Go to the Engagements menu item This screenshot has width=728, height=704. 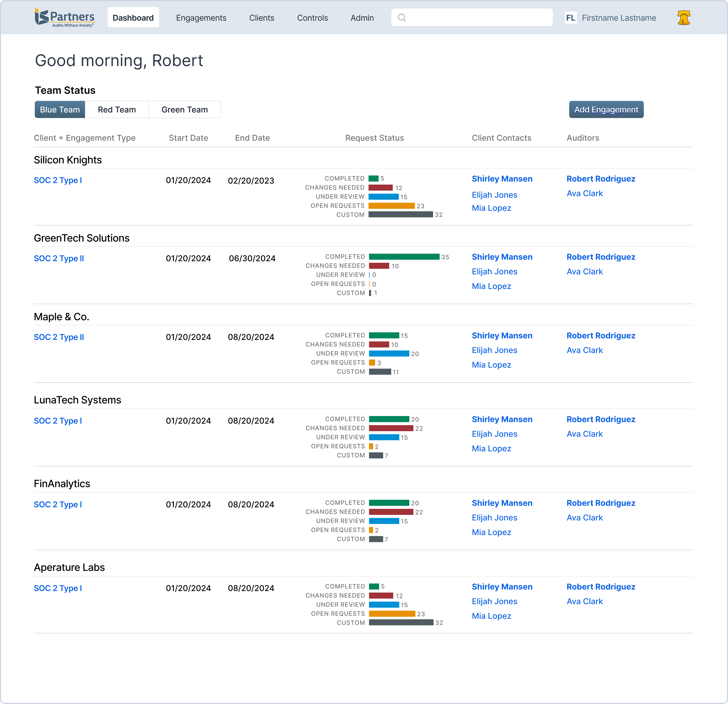tap(201, 18)
